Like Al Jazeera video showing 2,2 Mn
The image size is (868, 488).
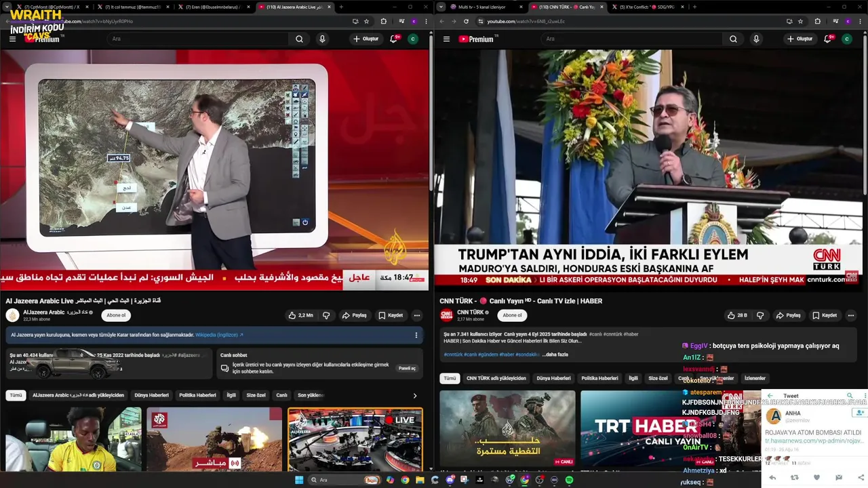coord(300,315)
